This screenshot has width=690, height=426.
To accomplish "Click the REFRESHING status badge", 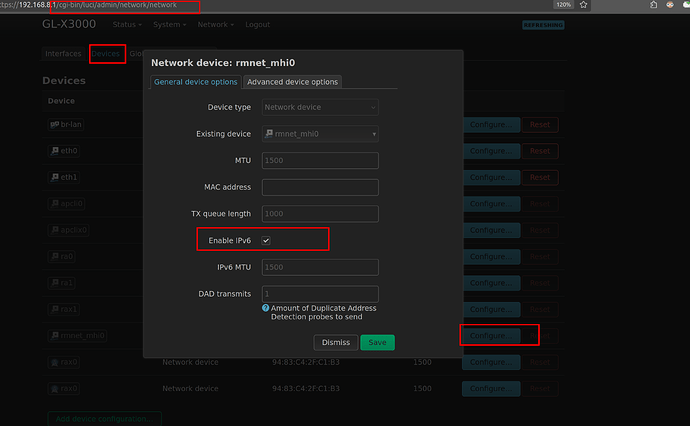I will [x=543, y=25].
